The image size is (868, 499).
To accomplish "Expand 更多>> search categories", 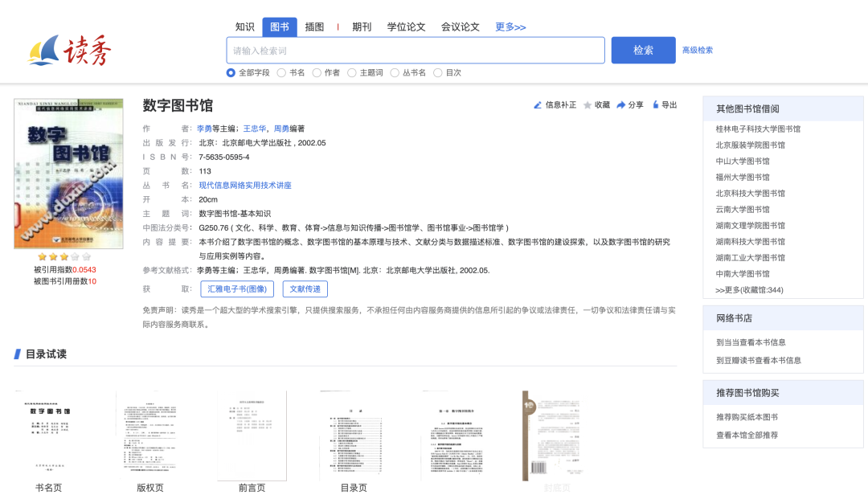I will (510, 27).
